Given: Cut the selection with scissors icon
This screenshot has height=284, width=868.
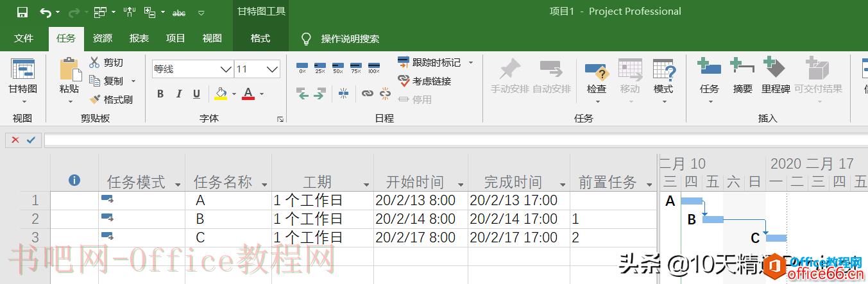Looking at the screenshot, I should [106, 62].
